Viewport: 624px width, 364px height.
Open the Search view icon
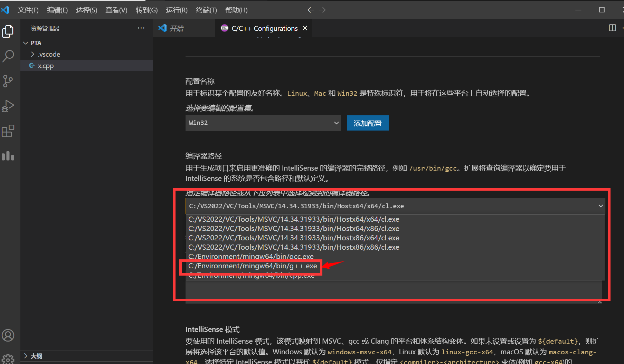(8, 56)
